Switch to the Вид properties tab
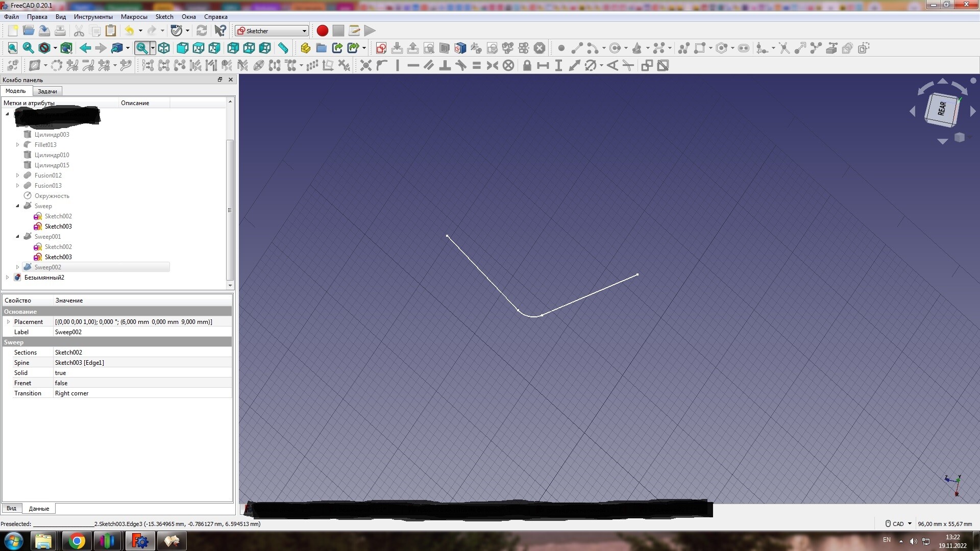The width and height of the screenshot is (980, 551). click(11, 509)
